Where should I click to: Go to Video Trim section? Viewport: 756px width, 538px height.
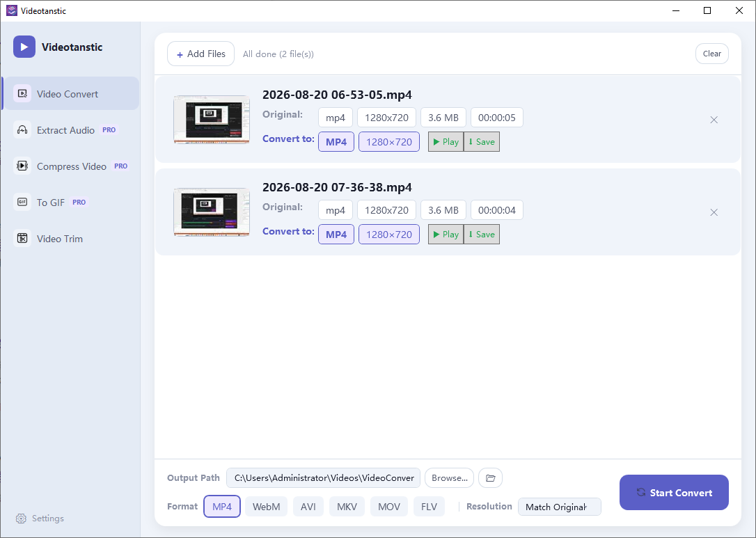tap(71, 238)
